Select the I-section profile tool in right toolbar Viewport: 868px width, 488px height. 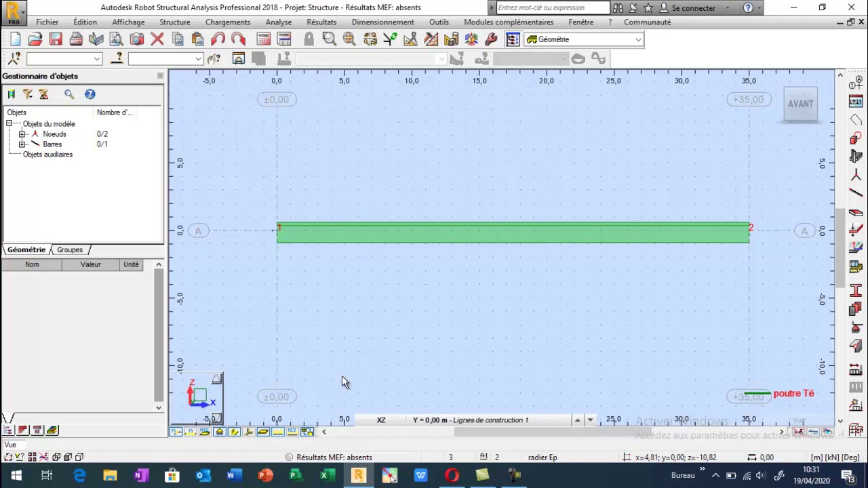pos(856,289)
